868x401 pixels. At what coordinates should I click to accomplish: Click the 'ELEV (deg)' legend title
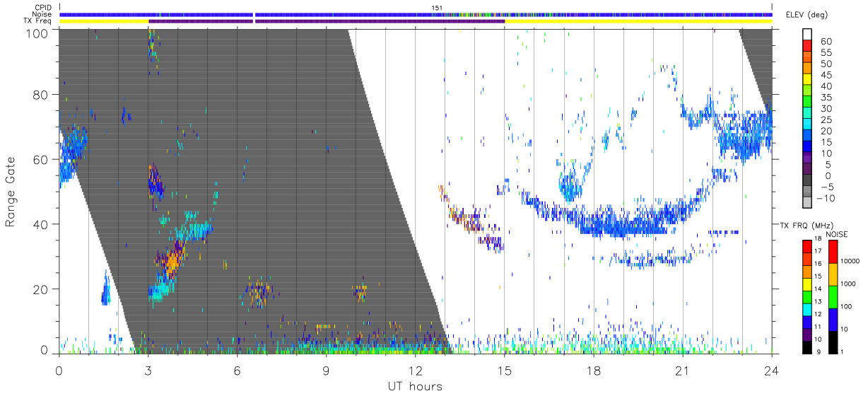[807, 15]
